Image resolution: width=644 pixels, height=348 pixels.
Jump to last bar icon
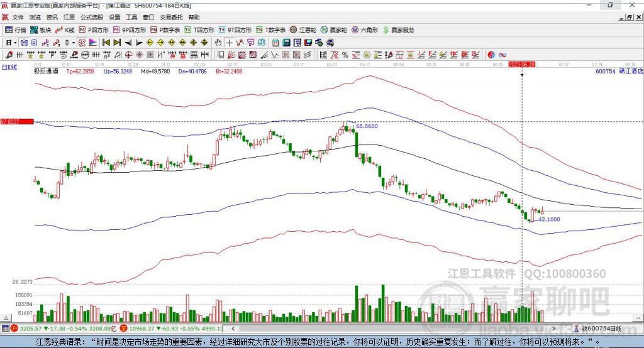click(117, 43)
